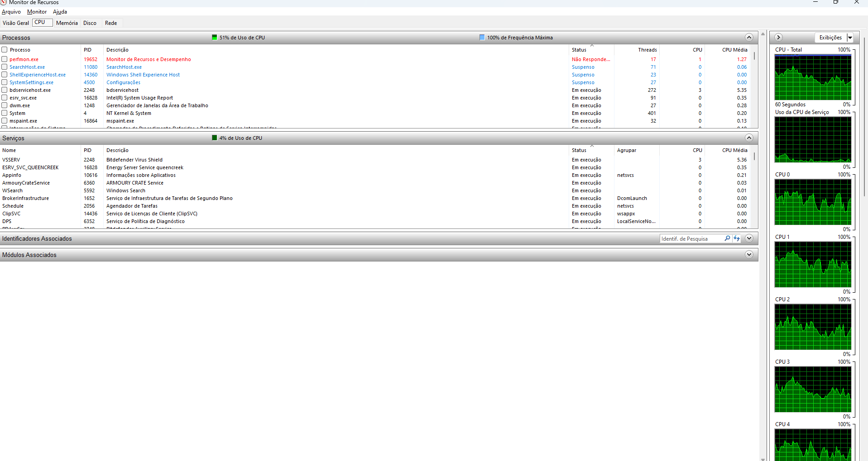
Task: Select the BrokerInfrastructure service row
Action: (375, 198)
